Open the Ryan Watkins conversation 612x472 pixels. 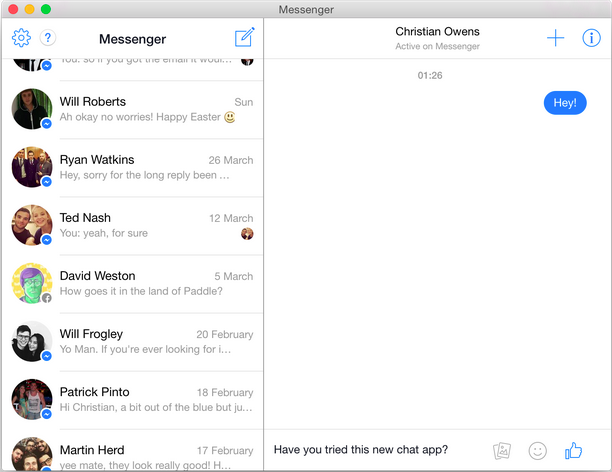pyautogui.click(x=133, y=168)
